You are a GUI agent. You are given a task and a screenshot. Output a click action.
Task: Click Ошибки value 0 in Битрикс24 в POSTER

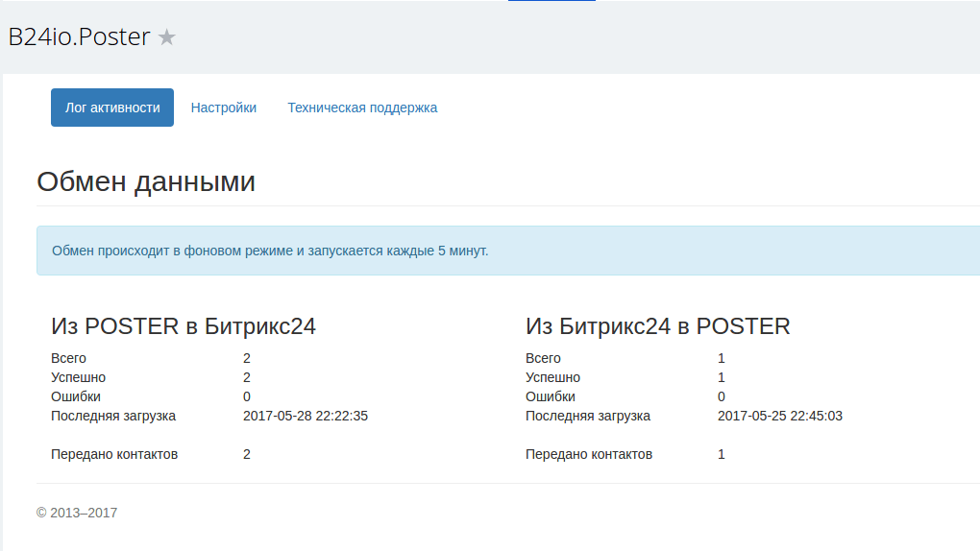[722, 396]
